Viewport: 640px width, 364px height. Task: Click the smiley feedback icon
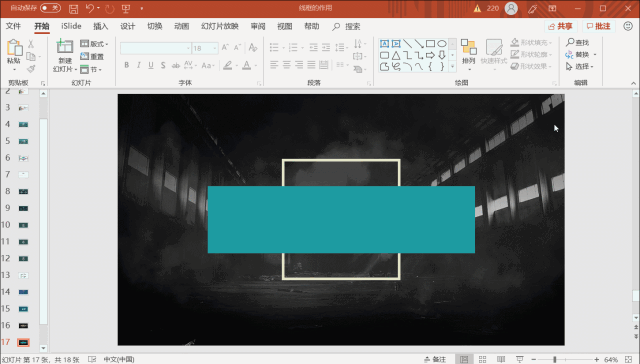(628, 26)
